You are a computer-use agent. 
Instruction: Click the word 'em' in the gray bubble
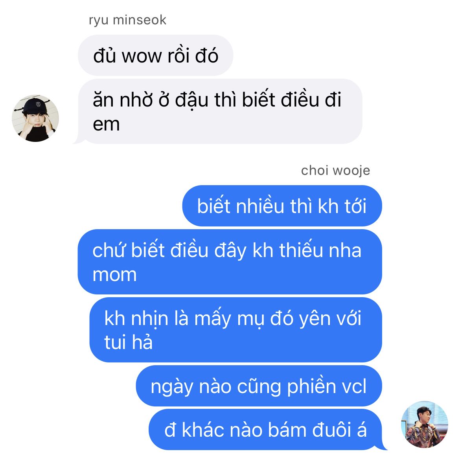[106, 125]
